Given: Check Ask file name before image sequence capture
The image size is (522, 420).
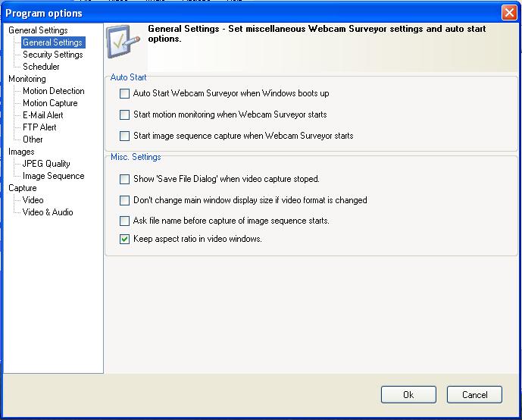Looking at the screenshot, I should click(x=124, y=221).
